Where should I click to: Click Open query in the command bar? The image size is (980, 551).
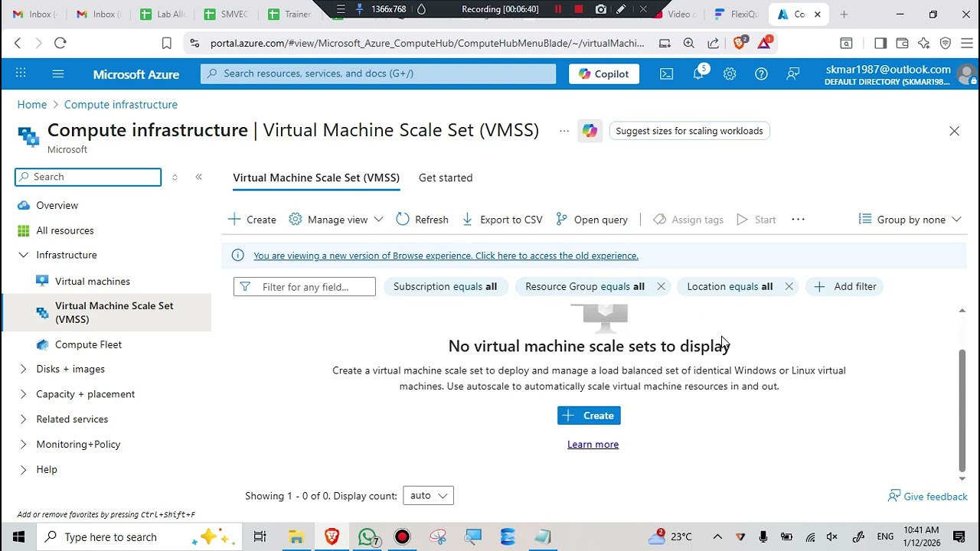point(592,220)
